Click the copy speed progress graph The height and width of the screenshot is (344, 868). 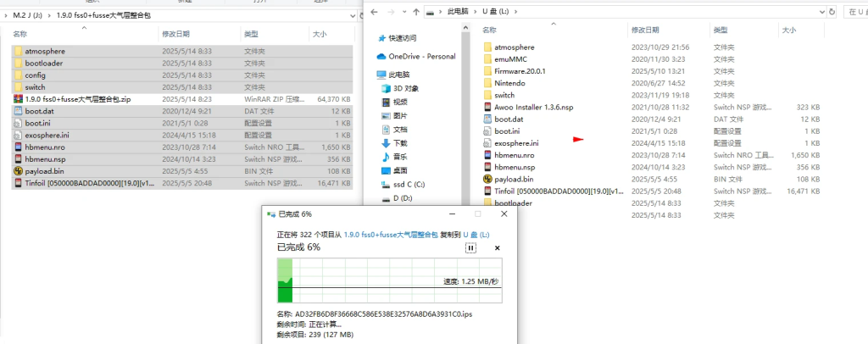tap(390, 280)
